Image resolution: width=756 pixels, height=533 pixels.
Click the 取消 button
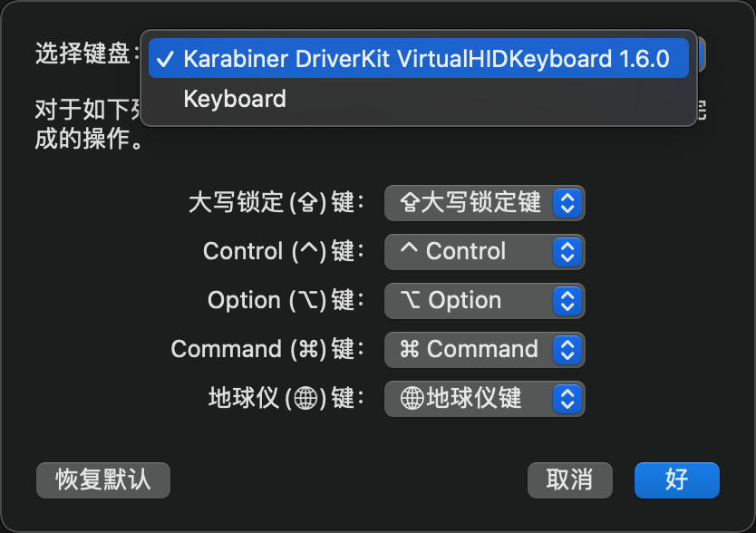[570, 480]
